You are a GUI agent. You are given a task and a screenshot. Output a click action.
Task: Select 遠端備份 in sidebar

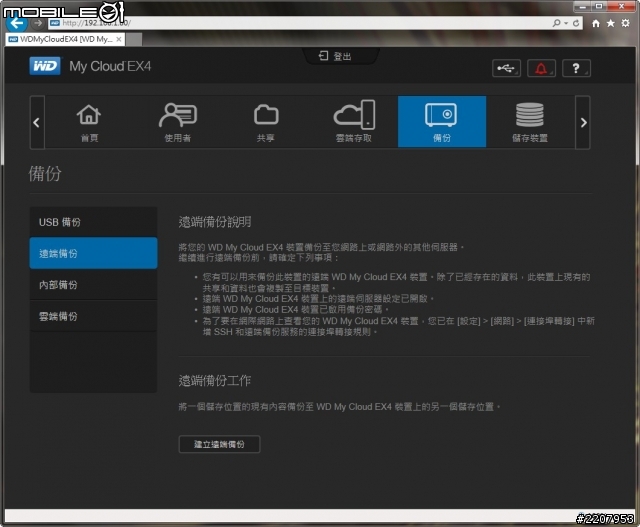(x=93, y=253)
